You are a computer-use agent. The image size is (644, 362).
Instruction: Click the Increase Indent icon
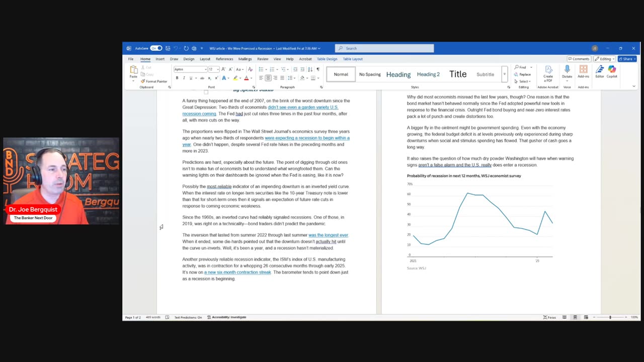coord(302,69)
